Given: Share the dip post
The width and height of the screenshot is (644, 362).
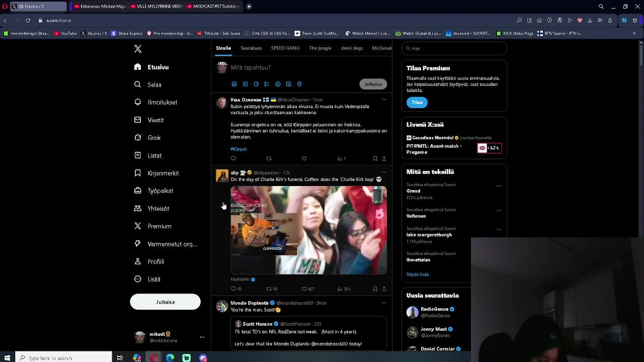Looking at the screenshot, I should pyautogui.click(x=384, y=289).
